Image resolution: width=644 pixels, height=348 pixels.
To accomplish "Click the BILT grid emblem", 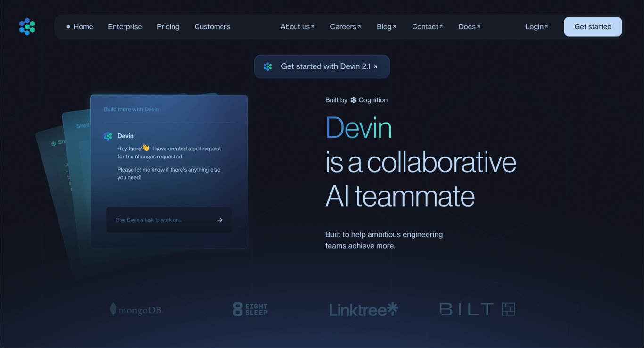I will point(508,309).
